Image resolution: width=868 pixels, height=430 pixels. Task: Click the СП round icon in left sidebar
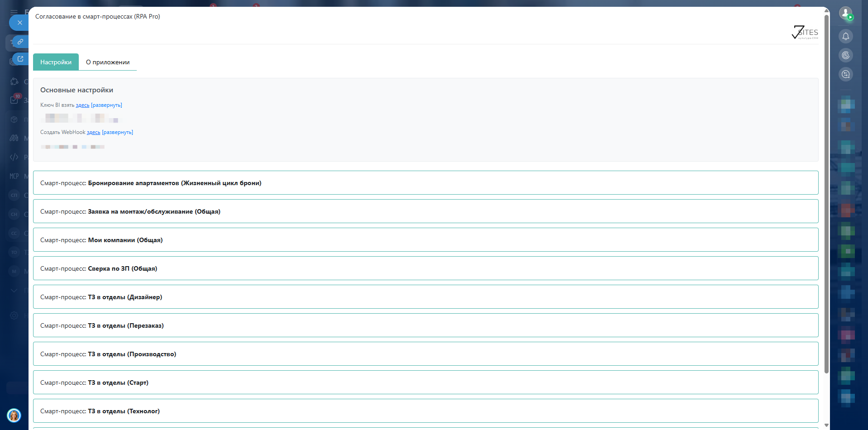coord(14,195)
